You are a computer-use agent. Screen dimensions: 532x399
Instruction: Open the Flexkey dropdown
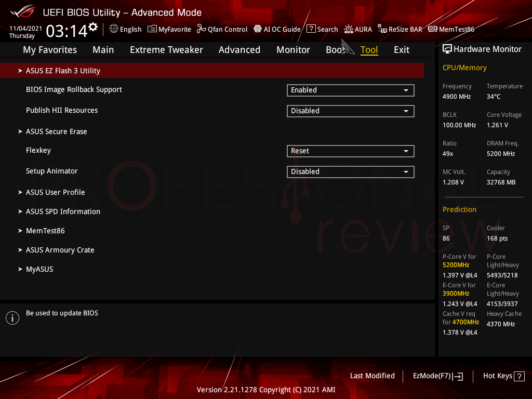coord(351,151)
